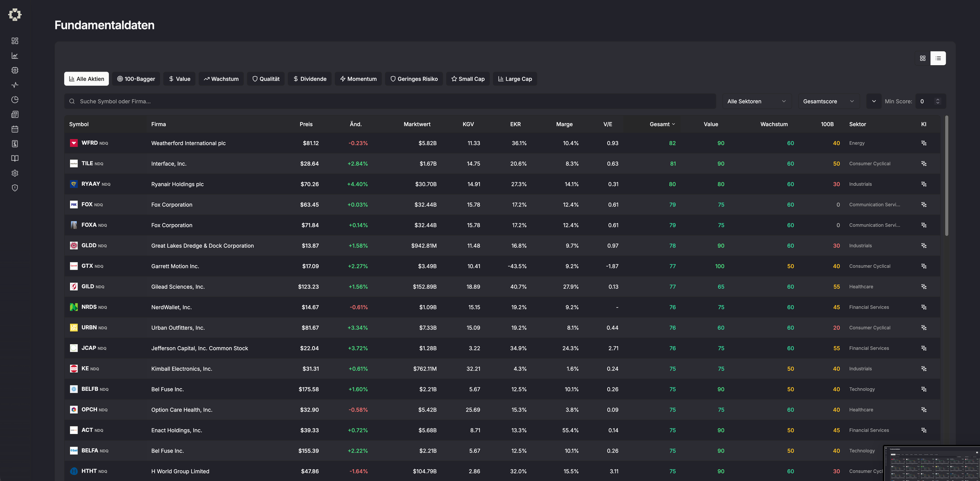
Task: Click the Geringes Risiko filter button
Action: tap(414, 79)
